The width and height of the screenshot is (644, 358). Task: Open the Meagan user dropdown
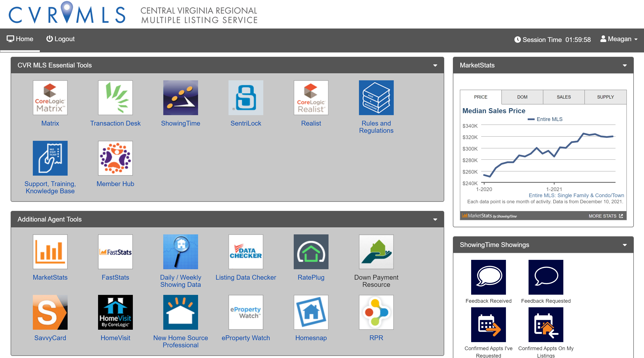coord(619,39)
